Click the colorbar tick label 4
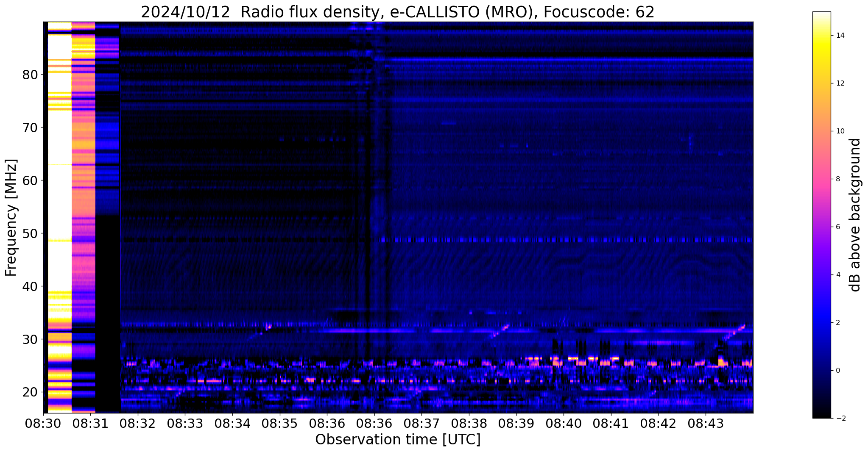Screen dimensions: 868x452 coord(838,275)
